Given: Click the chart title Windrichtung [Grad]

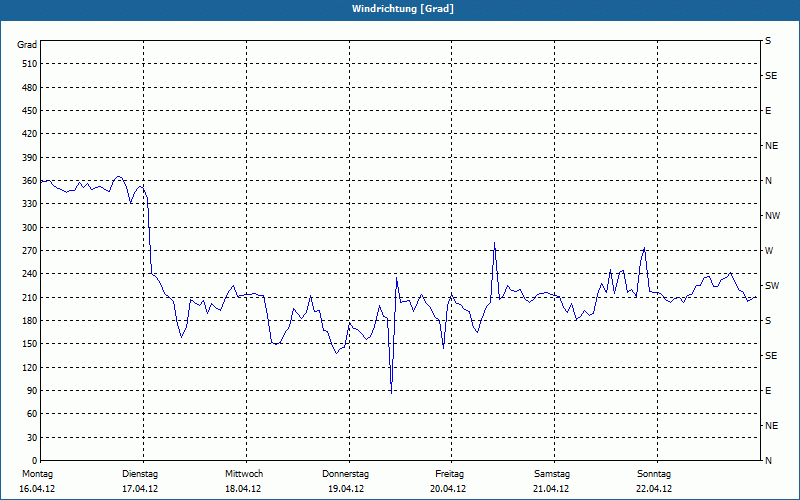Looking at the screenshot, I should [x=403, y=9].
